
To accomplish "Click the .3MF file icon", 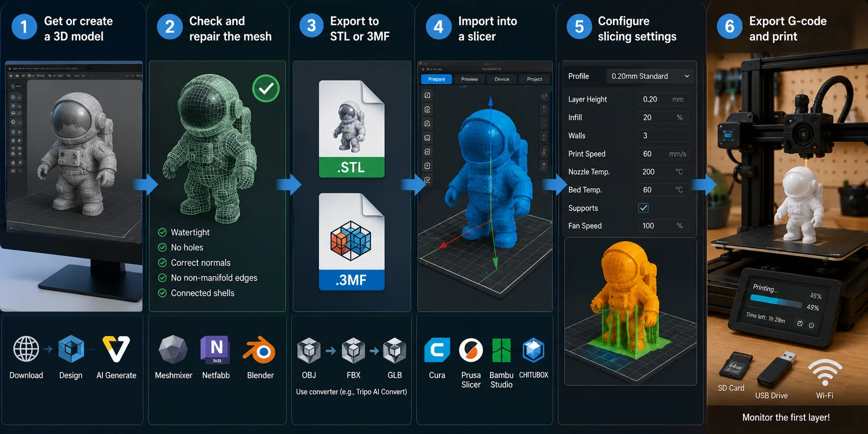I will 351,242.
